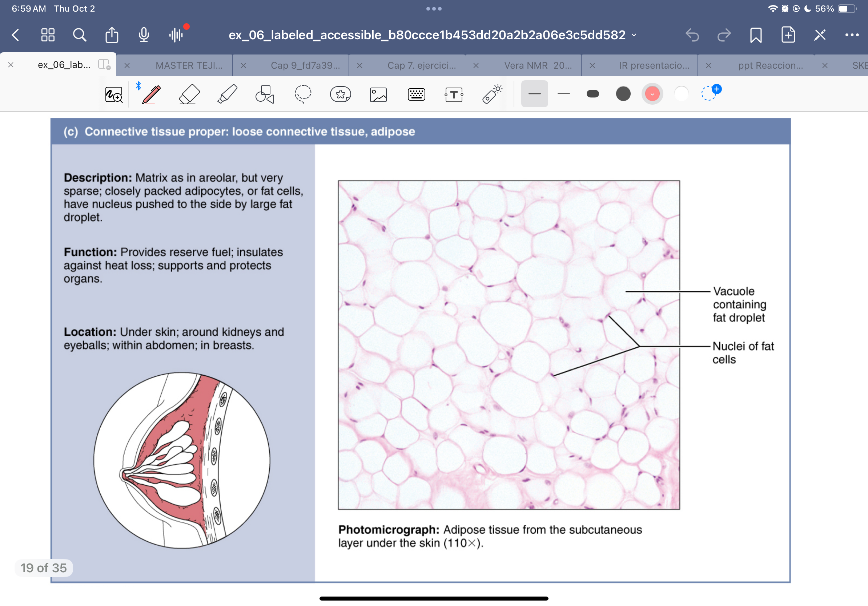868x606 pixels.
Task: Undo the last action
Action: click(x=692, y=35)
